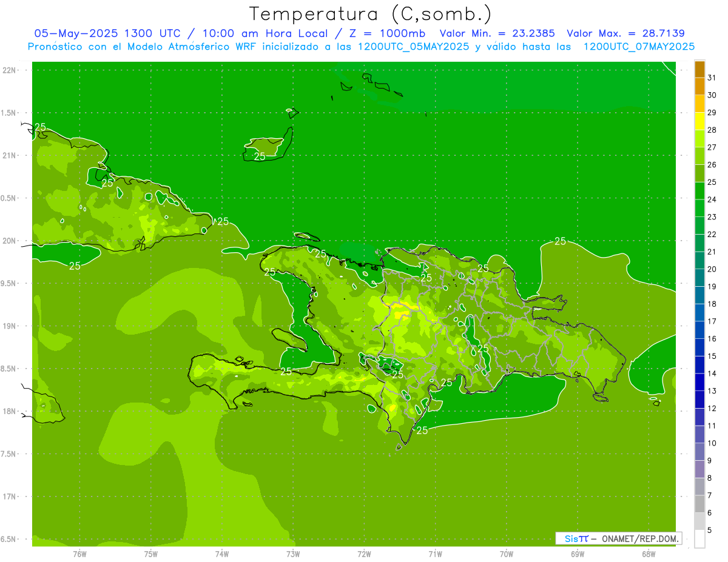Viewport: 728px width, 562px height.
Task: Click the colorbar label 23
Action: point(712,217)
